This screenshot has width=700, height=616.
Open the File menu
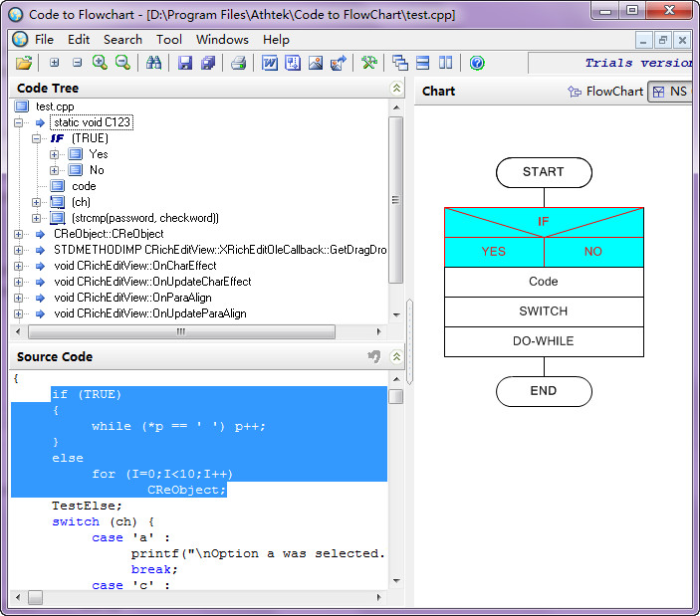tap(44, 40)
